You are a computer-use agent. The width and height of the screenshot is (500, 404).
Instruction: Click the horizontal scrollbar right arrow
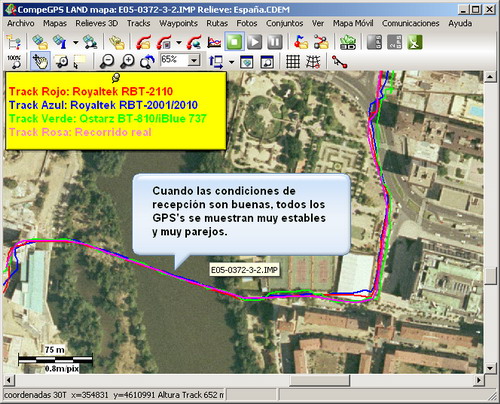click(479, 380)
